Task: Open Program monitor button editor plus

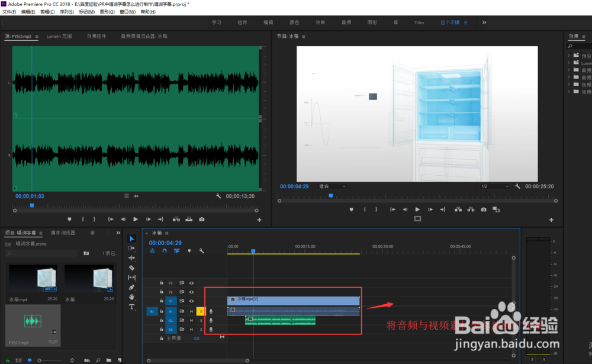Action: (551, 220)
